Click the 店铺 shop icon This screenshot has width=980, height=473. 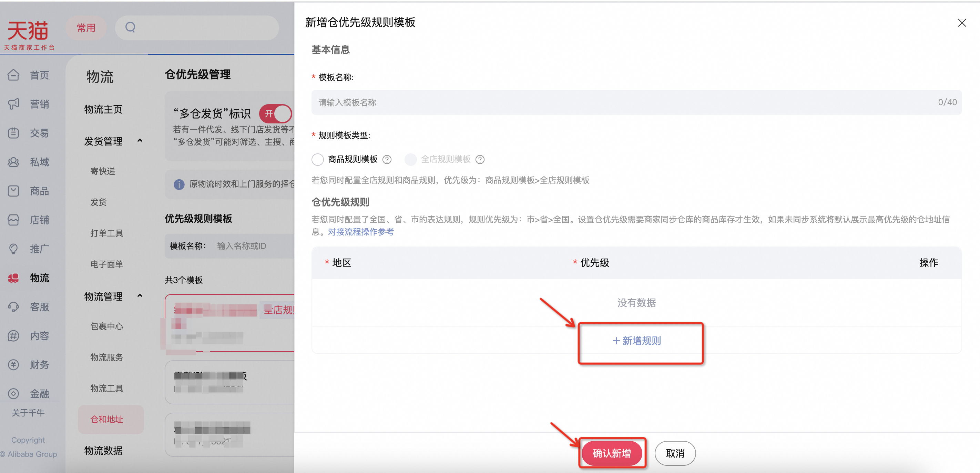pos(13,220)
